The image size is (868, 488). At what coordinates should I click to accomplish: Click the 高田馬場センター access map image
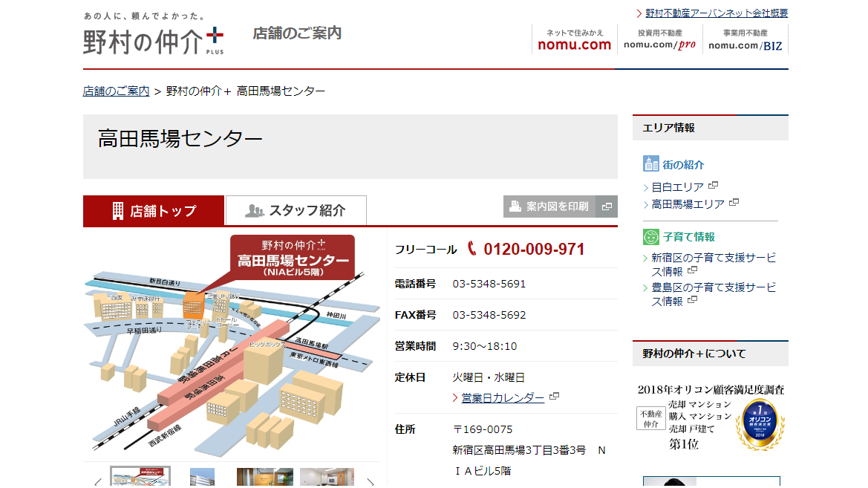pos(232,345)
